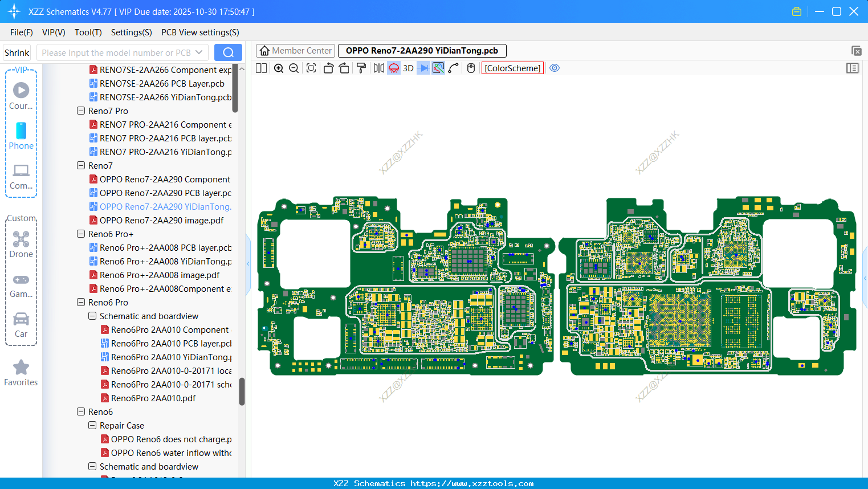The width and height of the screenshot is (868, 489).
Task: Zoom out of the PCB view
Action: 294,68
